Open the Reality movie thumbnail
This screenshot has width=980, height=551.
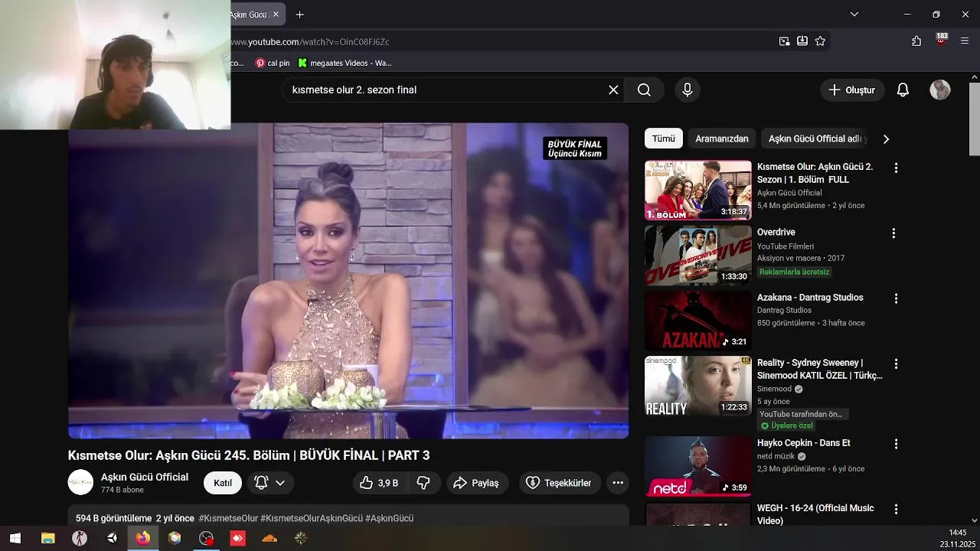[698, 386]
